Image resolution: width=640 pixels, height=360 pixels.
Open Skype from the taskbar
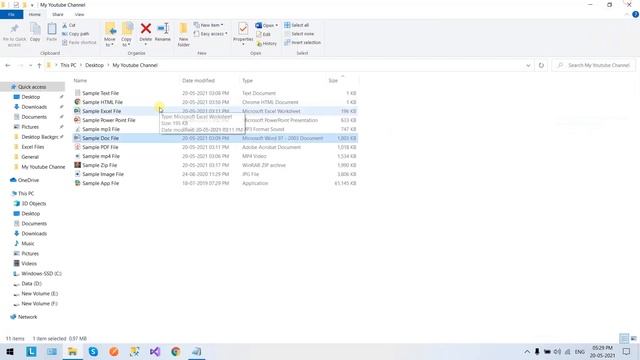(x=93, y=351)
